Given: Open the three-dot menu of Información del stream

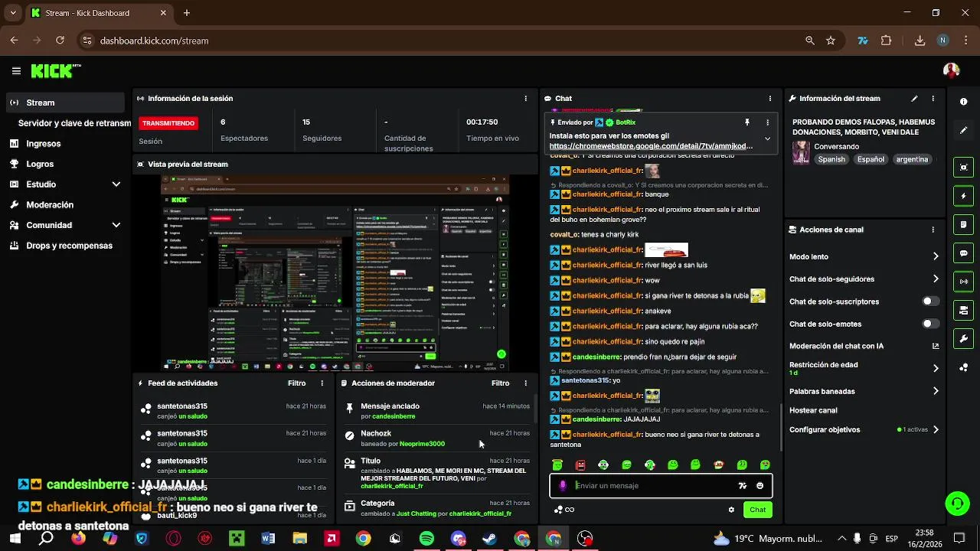Looking at the screenshot, I should (933, 99).
